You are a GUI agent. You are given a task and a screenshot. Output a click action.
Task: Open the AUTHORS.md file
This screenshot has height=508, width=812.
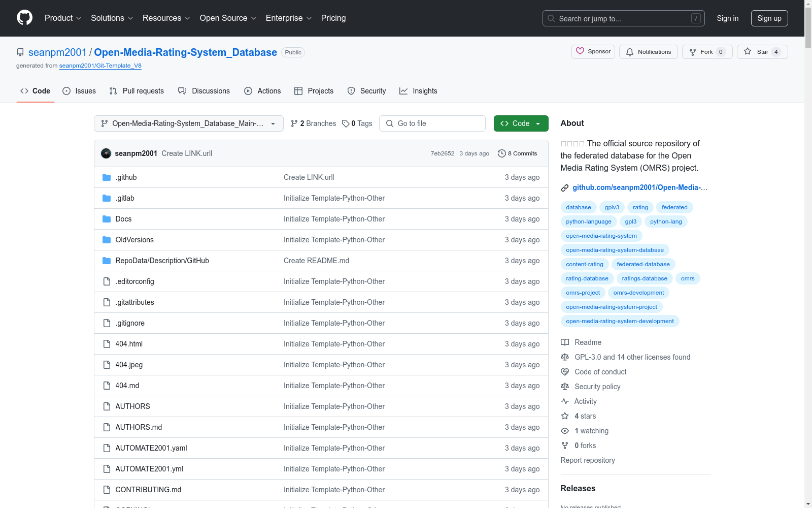click(x=139, y=427)
